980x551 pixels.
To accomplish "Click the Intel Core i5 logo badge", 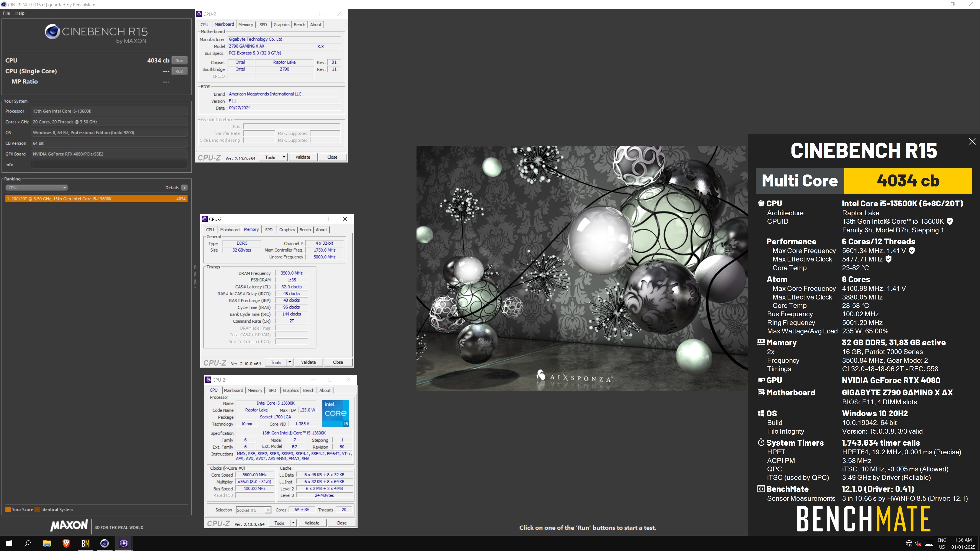I will pos(336,413).
